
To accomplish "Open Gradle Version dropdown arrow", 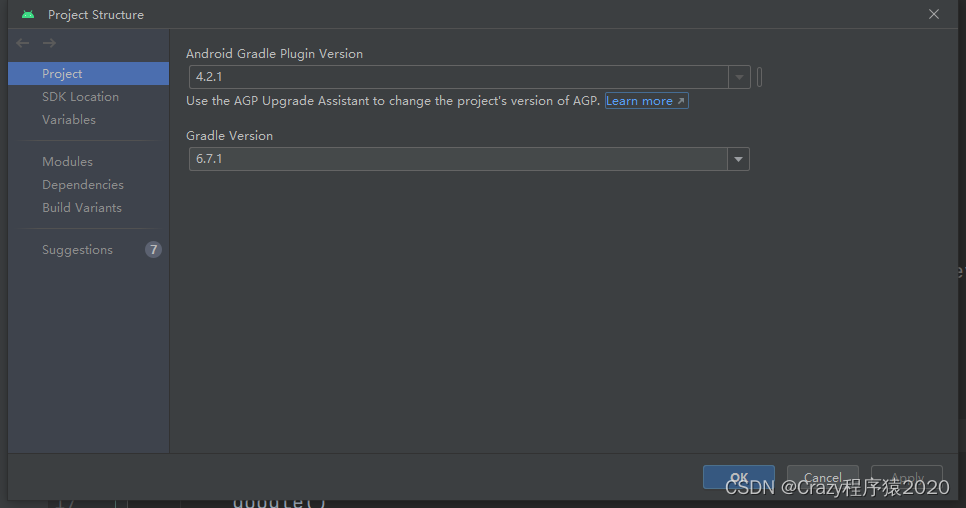I will (738, 159).
